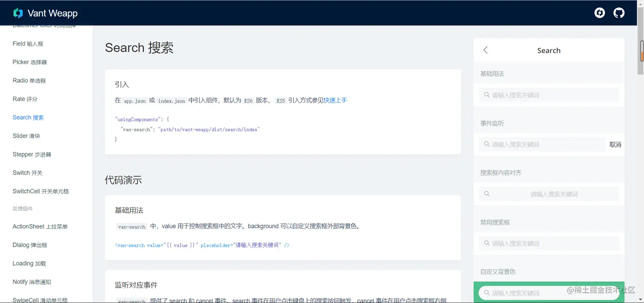
Task: Open Slider 滑块 in sidebar
Action: [x=26, y=136]
